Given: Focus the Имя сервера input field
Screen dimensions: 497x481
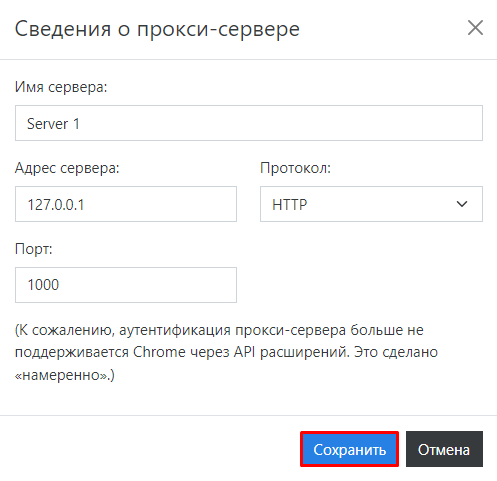Looking at the screenshot, I should pyautogui.click(x=249, y=123).
